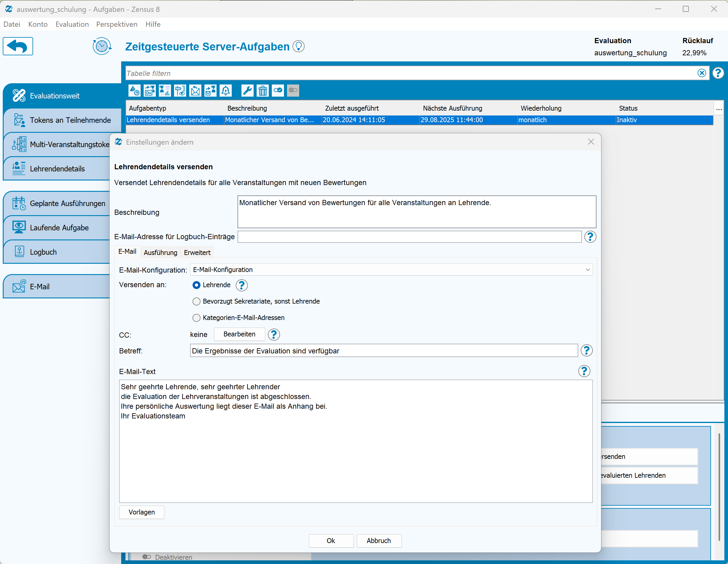Open Logbuch in the sidebar
Image resolution: width=728 pixels, height=564 pixels.
(x=43, y=252)
